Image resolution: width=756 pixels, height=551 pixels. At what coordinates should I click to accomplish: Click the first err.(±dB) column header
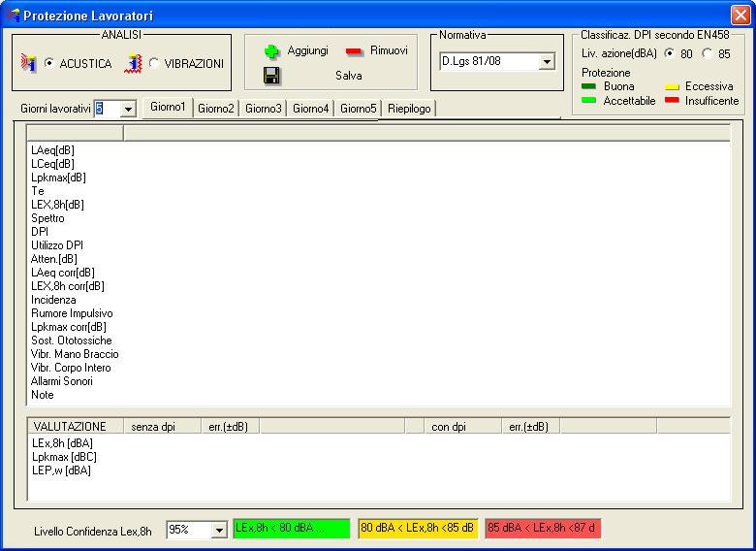pyautogui.click(x=231, y=427)
